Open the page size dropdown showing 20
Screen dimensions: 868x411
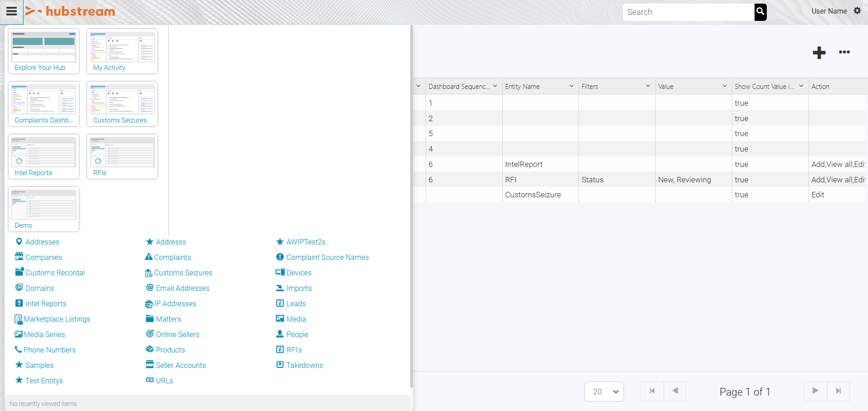[x=604, y=391]
